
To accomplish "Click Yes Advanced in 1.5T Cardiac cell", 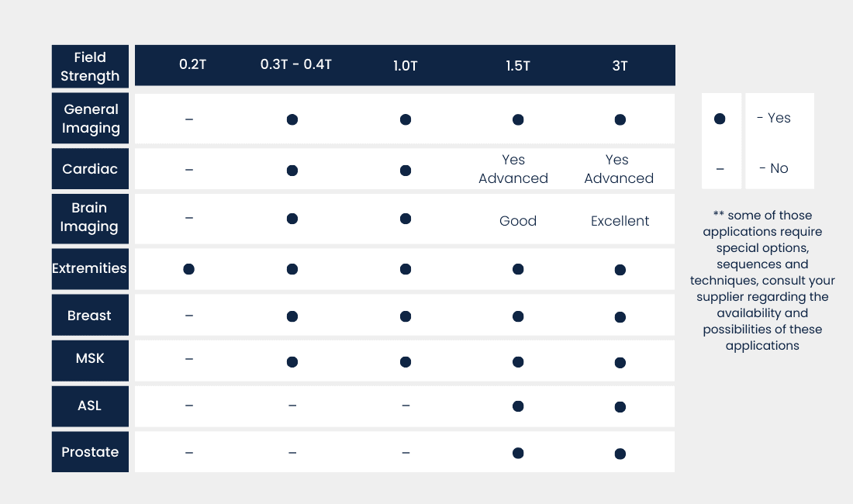I will (513, 169).
